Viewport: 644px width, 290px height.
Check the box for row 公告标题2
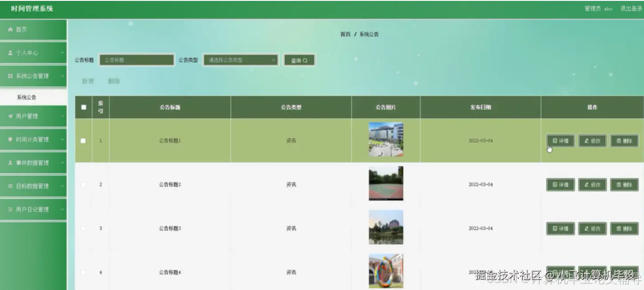pos(83,185)
